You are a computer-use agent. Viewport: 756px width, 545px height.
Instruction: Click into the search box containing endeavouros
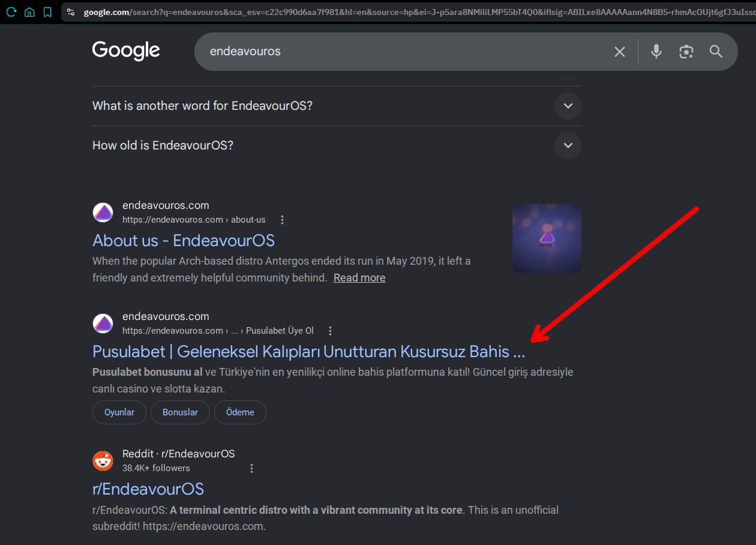point(402,52)
